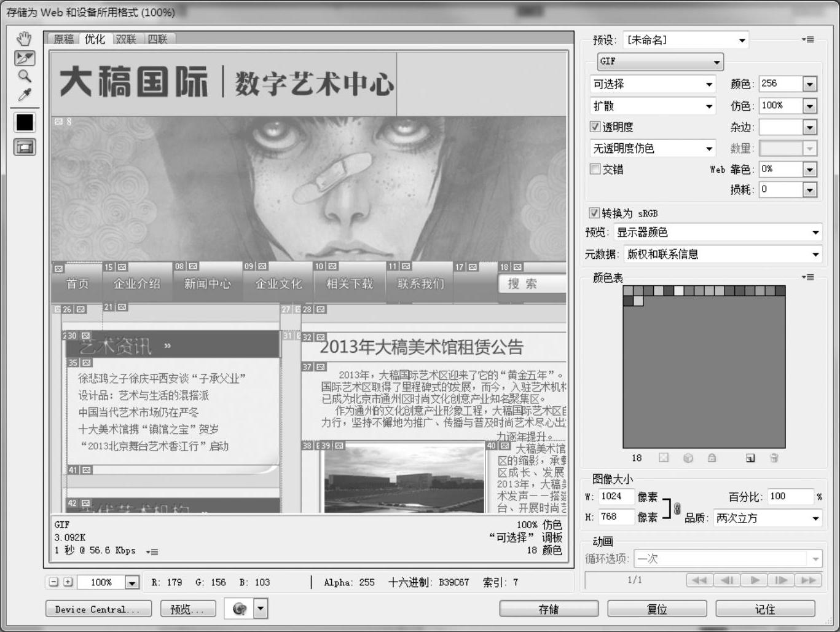Switch to the 双联 tab
The image size is (840, 632).
126,39
